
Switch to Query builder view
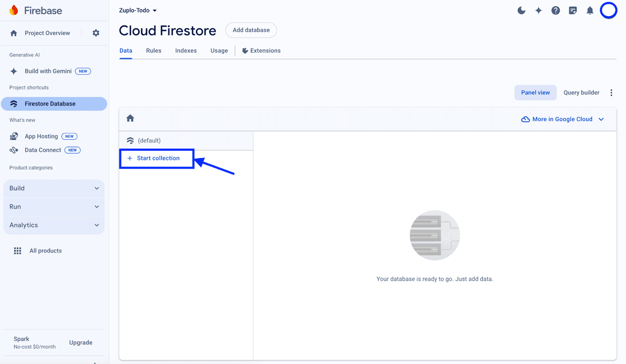[581, 93]
